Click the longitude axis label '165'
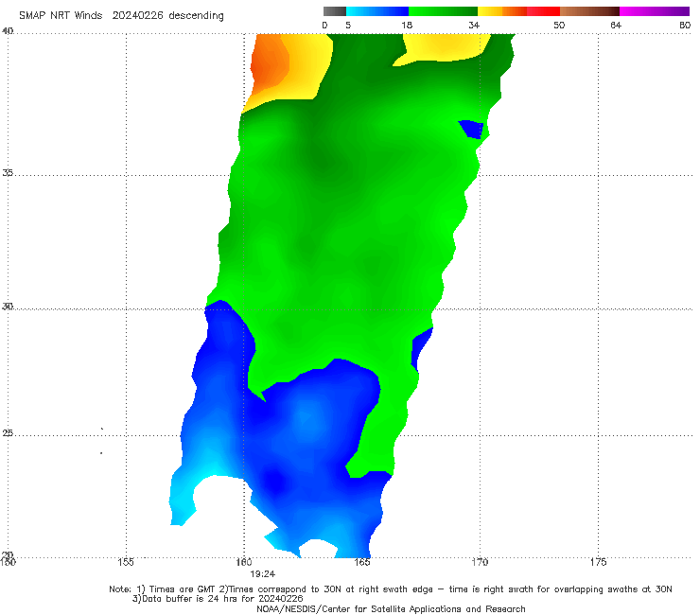This screenshot has height=615, width=700. [x=362, y=562]
